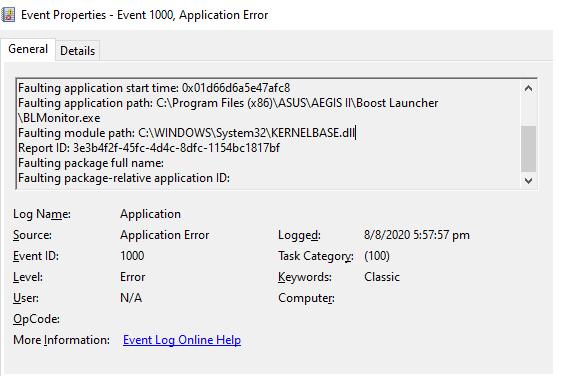562x376 pixels.
Task: Click the Level value Error
Action: tap(133, 277)
